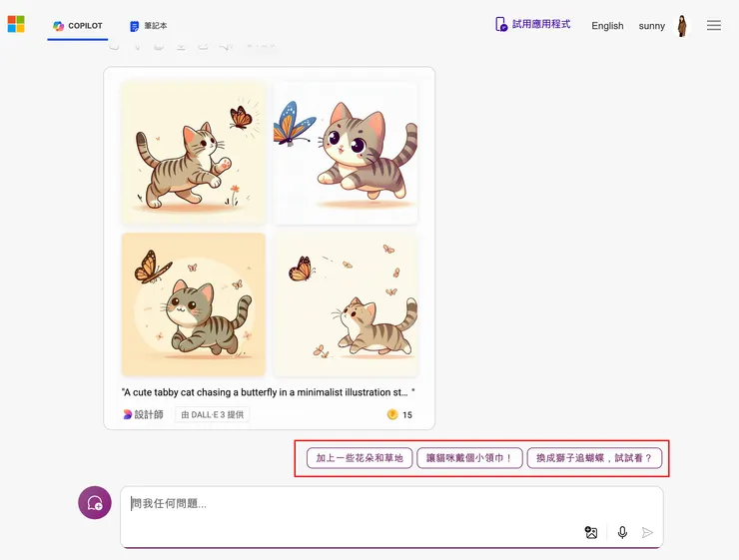Click the send arrow icon
Image resolution: width=739 pixels, height=560 pixels.
pyautogui.click(x=647, y=532)
